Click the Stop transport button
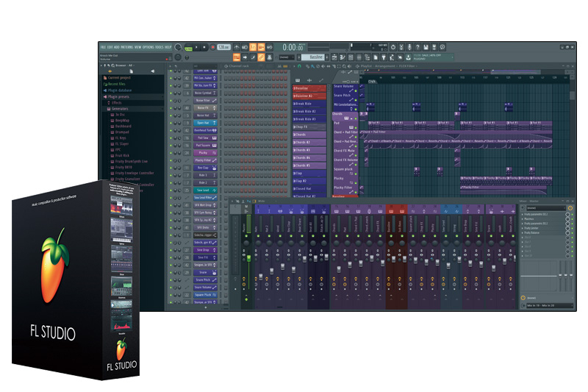Image resolution: width=588 pixels, height=392 pixels. pyautogui.click(x=204, y=47)
